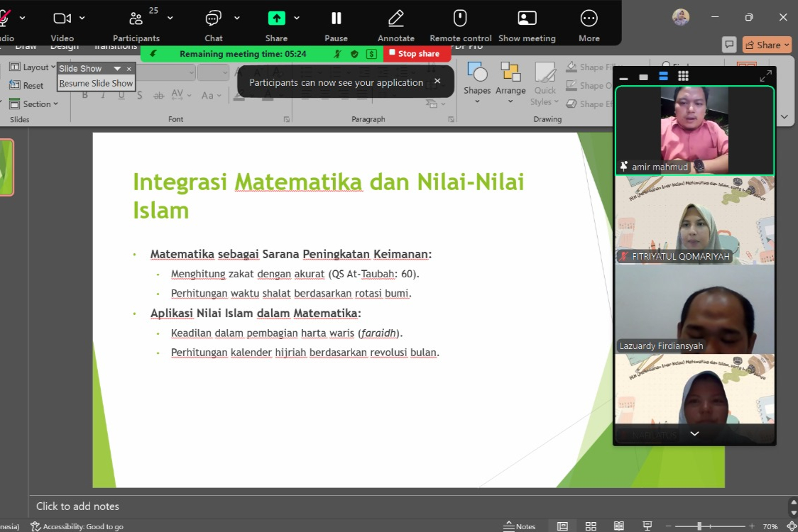The image size is (798, 532).
Task: Open Reading View from the status bar
Action: coord(618,526)
